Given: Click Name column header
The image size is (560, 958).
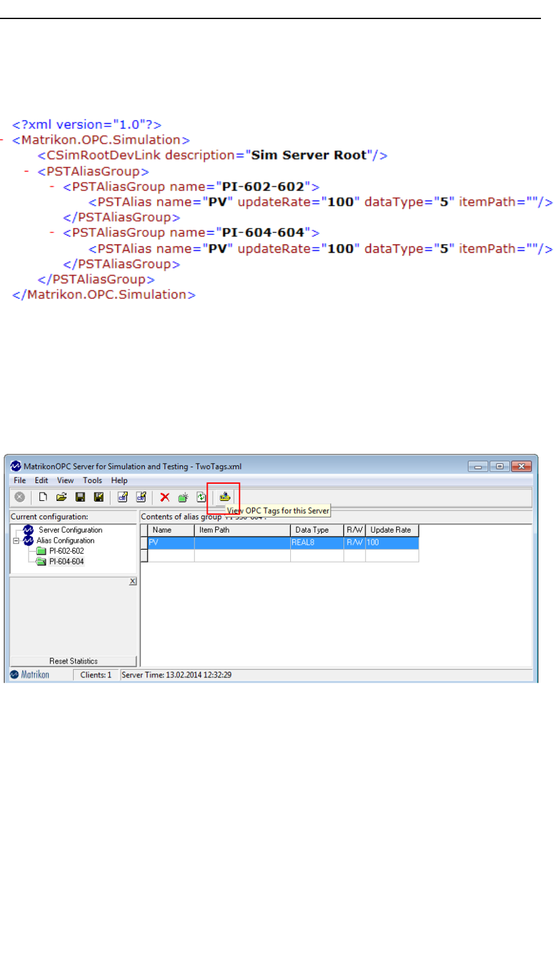Looking at the screenshot, I should coord(171,530).
